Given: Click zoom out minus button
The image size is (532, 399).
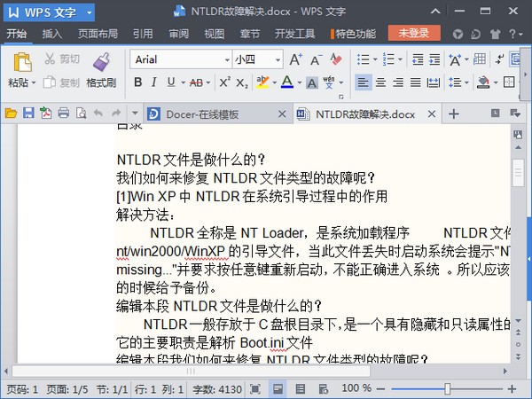Looking at the screenshot, I should 380,389.
